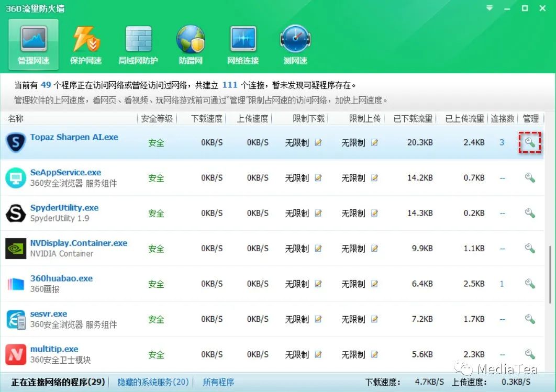Click the 360huabao app icon
Screen dimensions: 556x392
point(16,284)
